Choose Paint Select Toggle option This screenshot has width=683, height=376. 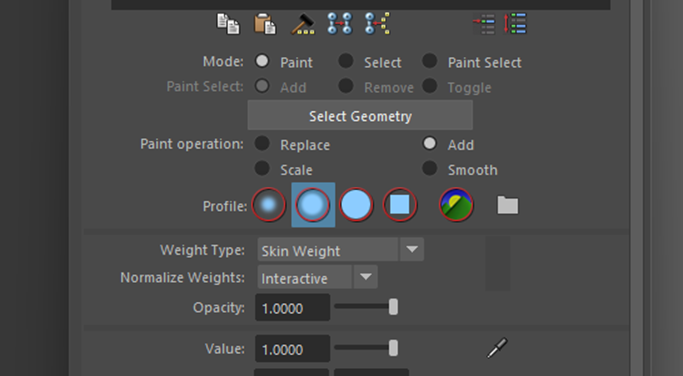click(429, 86)
